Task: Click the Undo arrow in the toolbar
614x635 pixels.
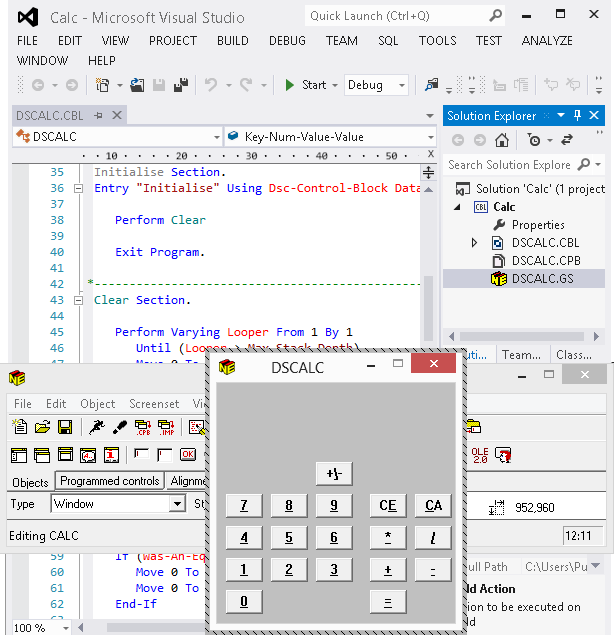Action: tap(211, 86)
